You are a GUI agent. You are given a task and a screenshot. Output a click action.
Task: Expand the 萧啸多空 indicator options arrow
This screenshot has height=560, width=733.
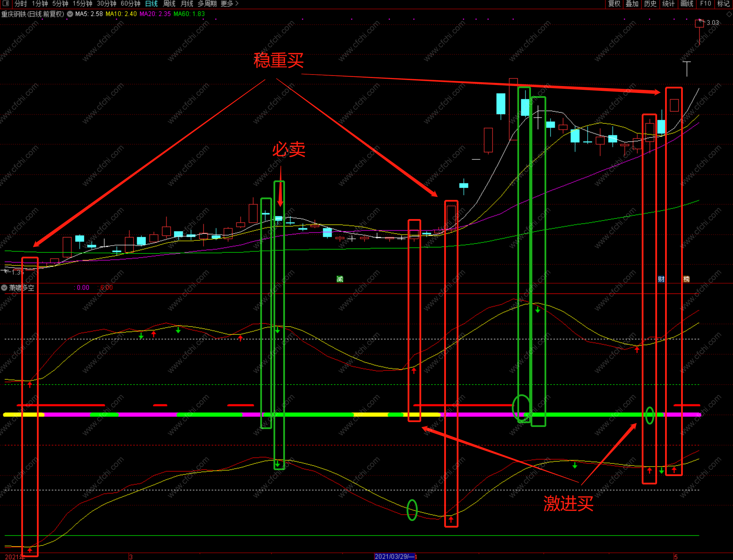[4, 288]
